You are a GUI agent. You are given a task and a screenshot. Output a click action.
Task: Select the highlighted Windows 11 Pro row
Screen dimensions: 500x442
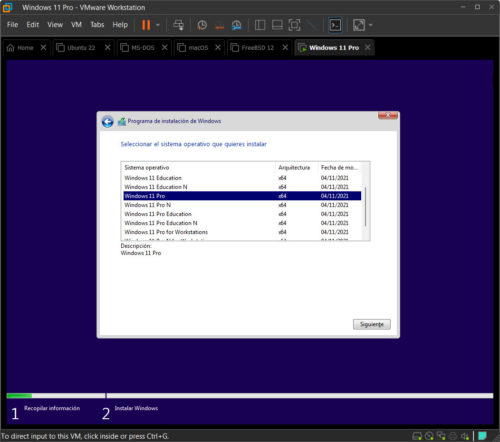click(242, 196)
